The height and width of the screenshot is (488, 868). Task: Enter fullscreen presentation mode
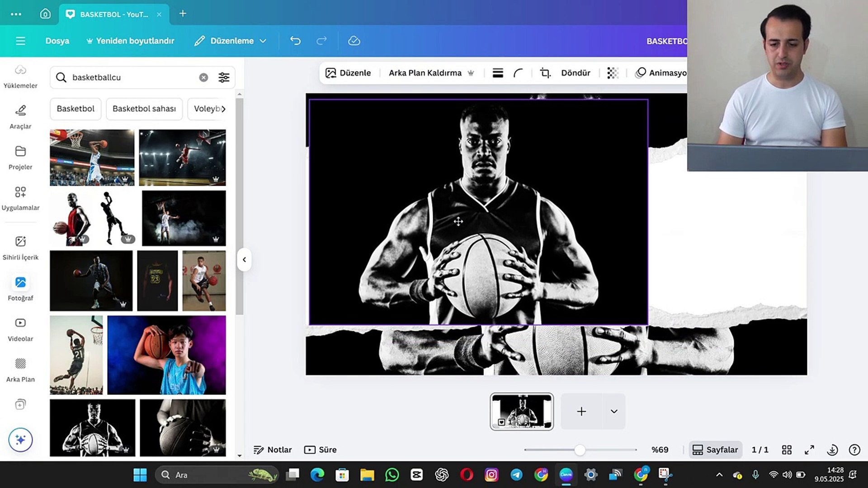pos(809,450)
